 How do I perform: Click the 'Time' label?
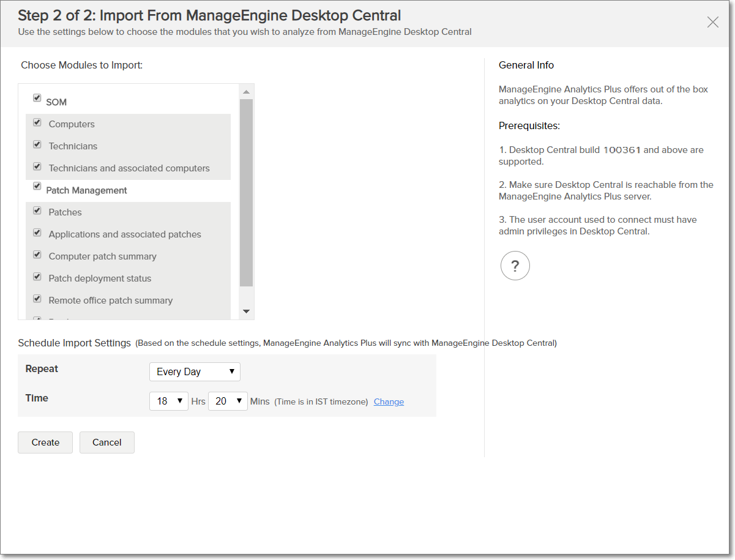(x=37, y=398)
